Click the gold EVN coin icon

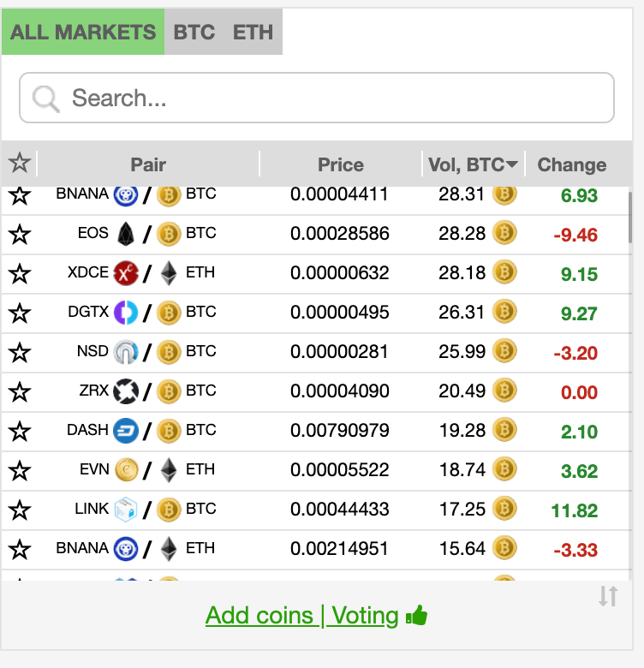[x=126, y=470]
